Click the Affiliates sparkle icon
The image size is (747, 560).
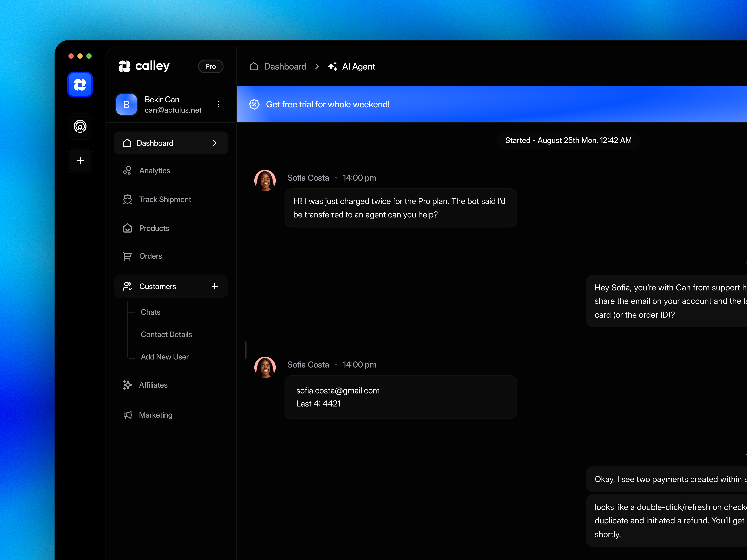pos(128,385)
